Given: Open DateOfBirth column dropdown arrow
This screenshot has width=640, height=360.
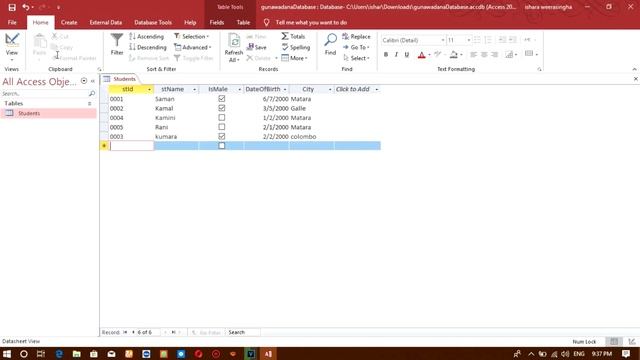Looking at the screenshot, I should [285, 89].
